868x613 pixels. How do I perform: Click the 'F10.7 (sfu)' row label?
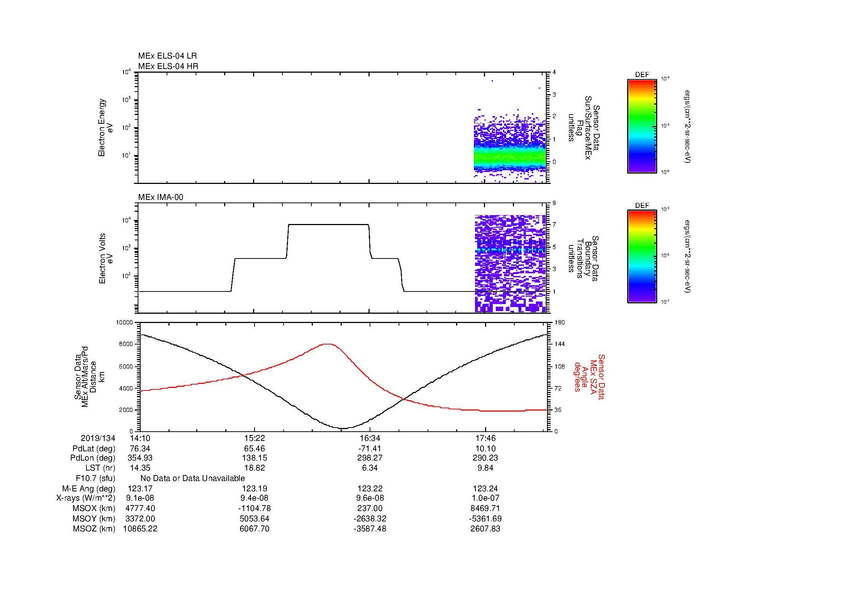tap(95, 478)
